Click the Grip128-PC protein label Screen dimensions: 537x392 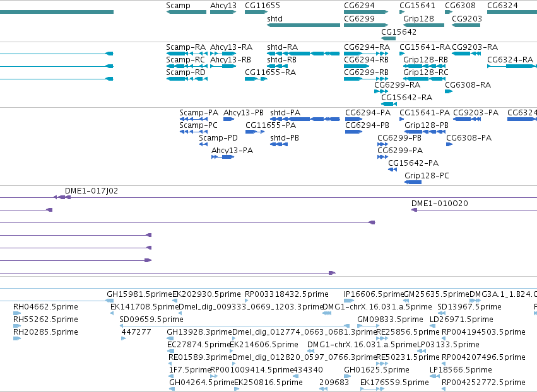coord(427,176)
